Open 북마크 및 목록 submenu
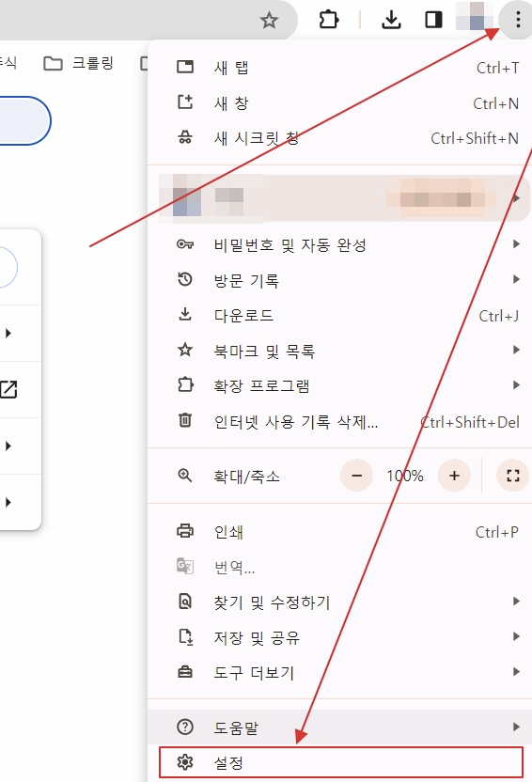 340,351
